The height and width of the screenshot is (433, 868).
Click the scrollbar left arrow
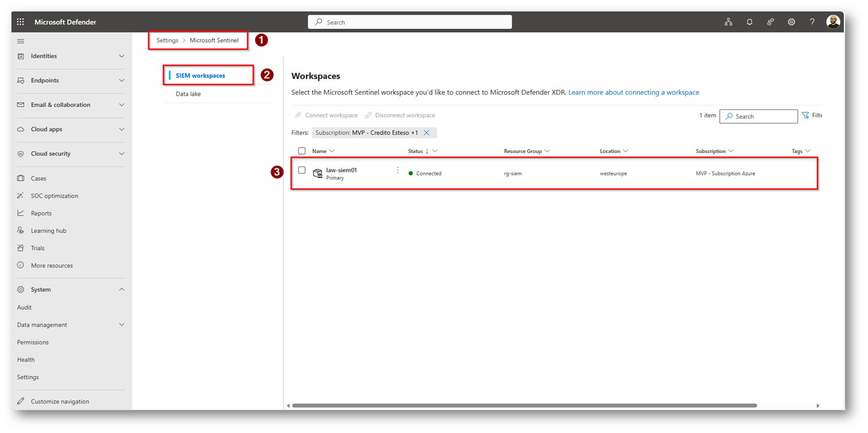pos(288,406)
